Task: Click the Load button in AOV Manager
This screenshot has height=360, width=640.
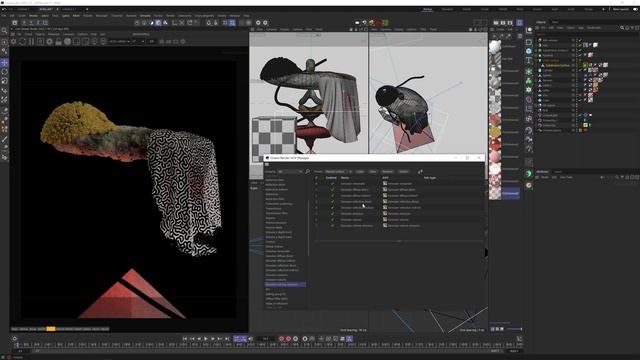Action: tap(360, 172)
